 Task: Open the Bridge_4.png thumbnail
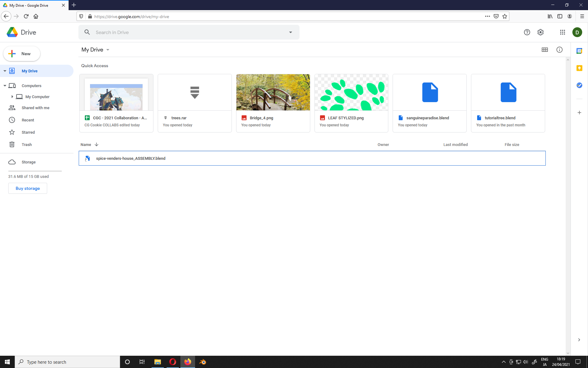(x=273, y=92)
